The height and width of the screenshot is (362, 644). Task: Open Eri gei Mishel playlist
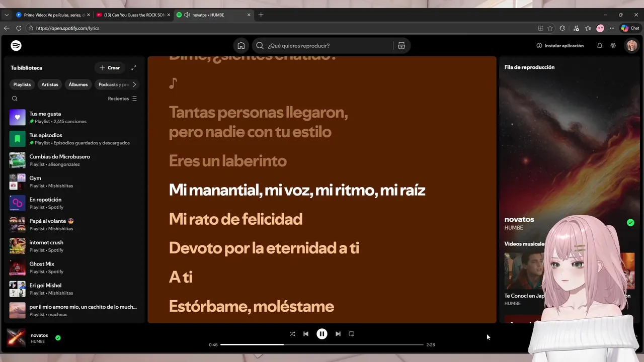[x=73, y=289]
